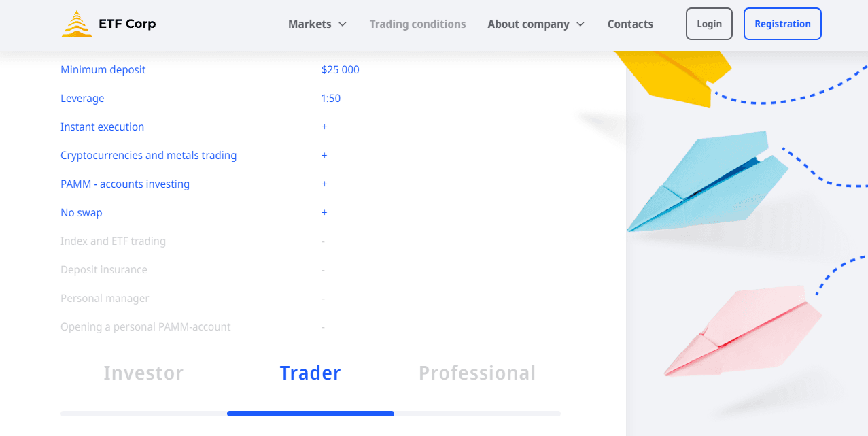This screenshot has height=436, width=868.
Task: Click the blue account slider bar
Action: (310, 414)
